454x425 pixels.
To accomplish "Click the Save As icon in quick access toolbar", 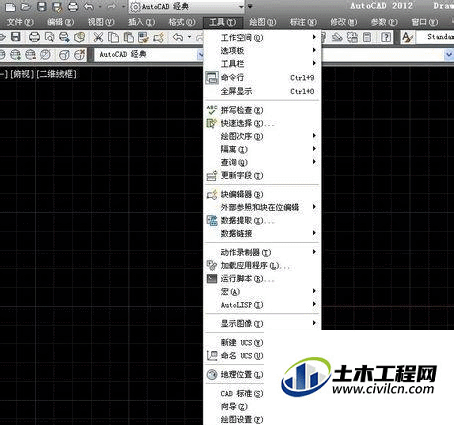I will [x=57, y=7].
